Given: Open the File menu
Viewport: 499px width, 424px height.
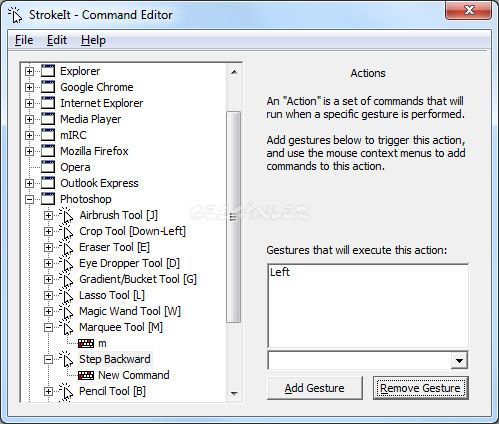Looking at the screenshot, I should (x=24, y=40).
